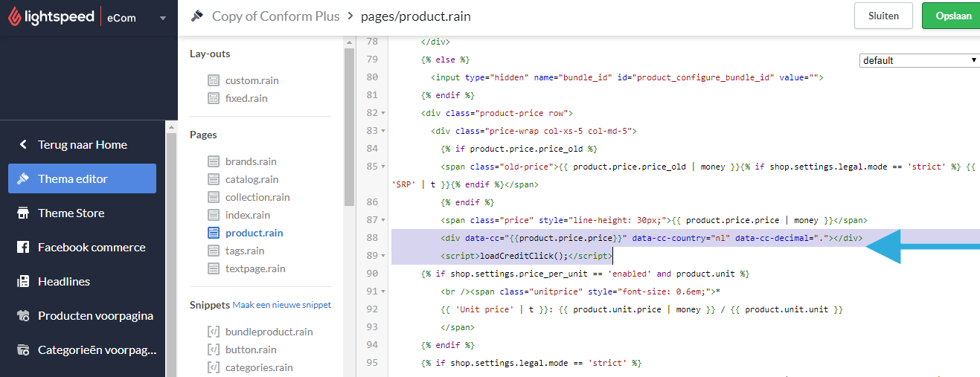The image size is (980, 377).
Task: Collapse the code fold at line 87
Action: (383, 220)
